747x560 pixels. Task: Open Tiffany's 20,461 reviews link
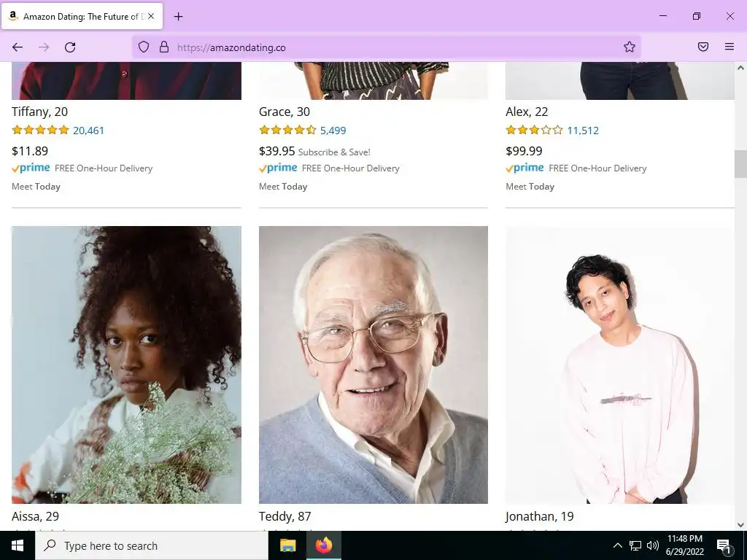coord(88,131)
